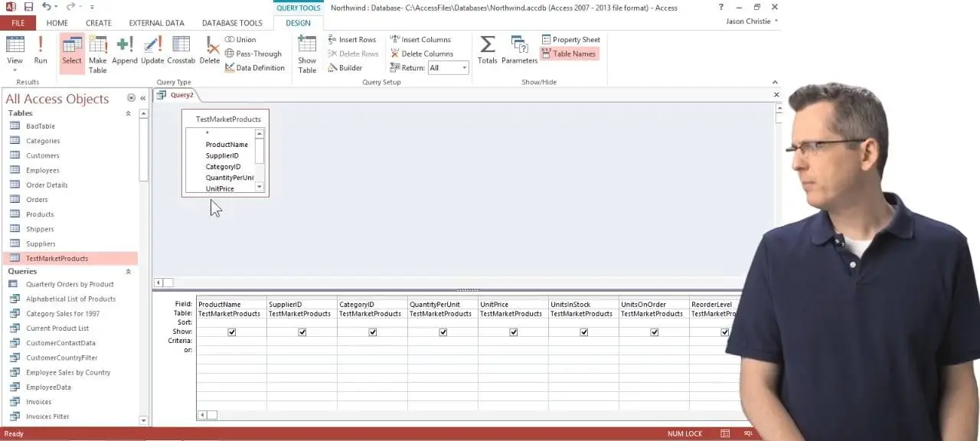Open the Builder tool

pos(345,67)
